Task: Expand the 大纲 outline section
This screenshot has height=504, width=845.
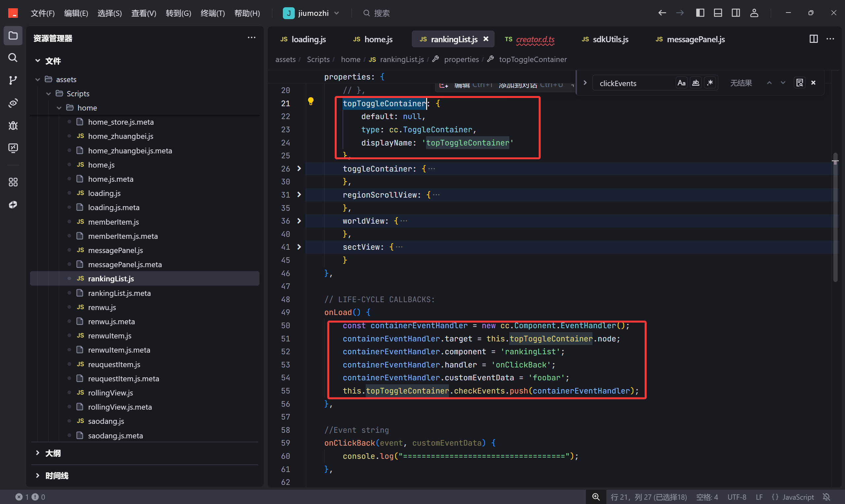Action: coord(53,453)
